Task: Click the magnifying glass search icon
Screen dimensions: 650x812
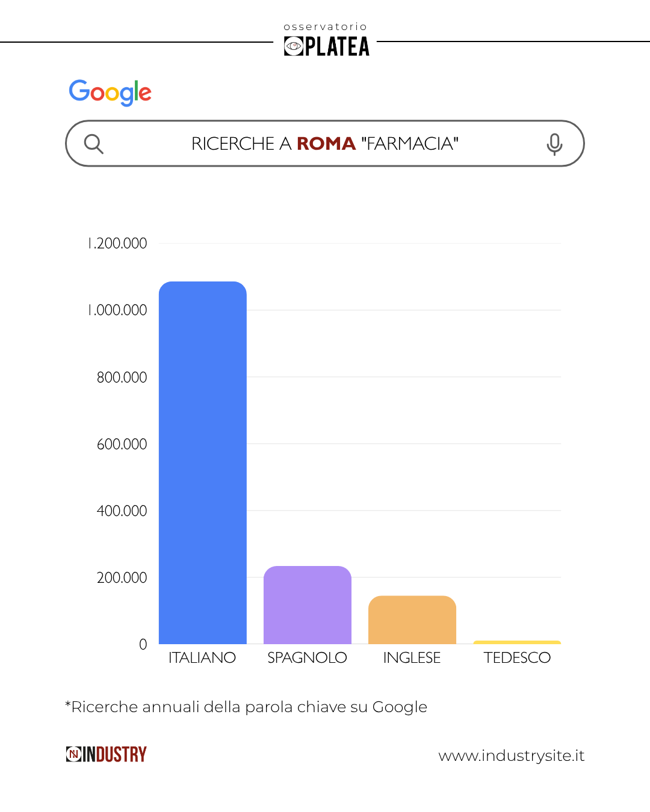Action: point(94,144)
